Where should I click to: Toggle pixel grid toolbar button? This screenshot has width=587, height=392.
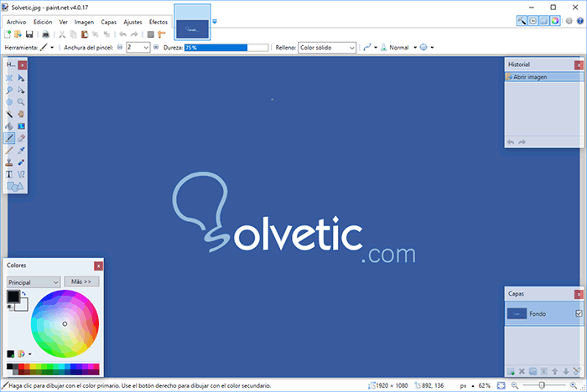[150, 34]
